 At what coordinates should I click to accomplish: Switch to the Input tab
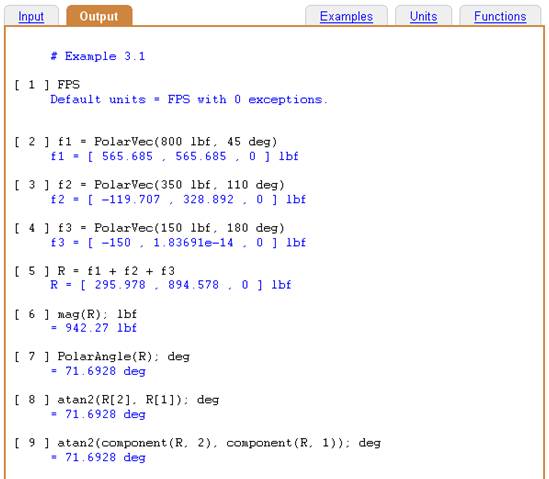tap(31, 16)
